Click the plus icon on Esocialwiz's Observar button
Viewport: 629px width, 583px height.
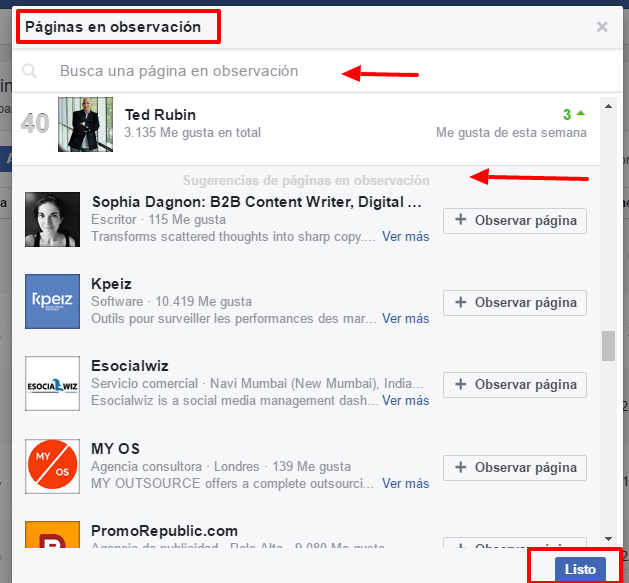tap(461, 384)
